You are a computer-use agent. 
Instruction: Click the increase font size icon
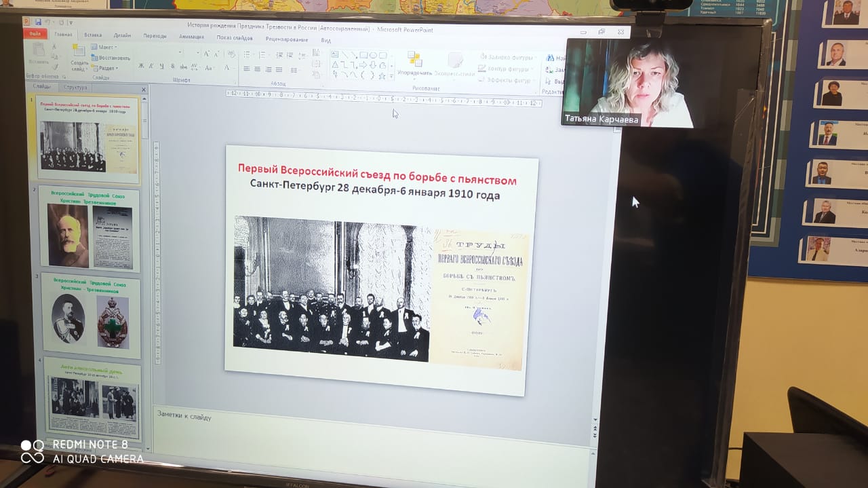206,54
